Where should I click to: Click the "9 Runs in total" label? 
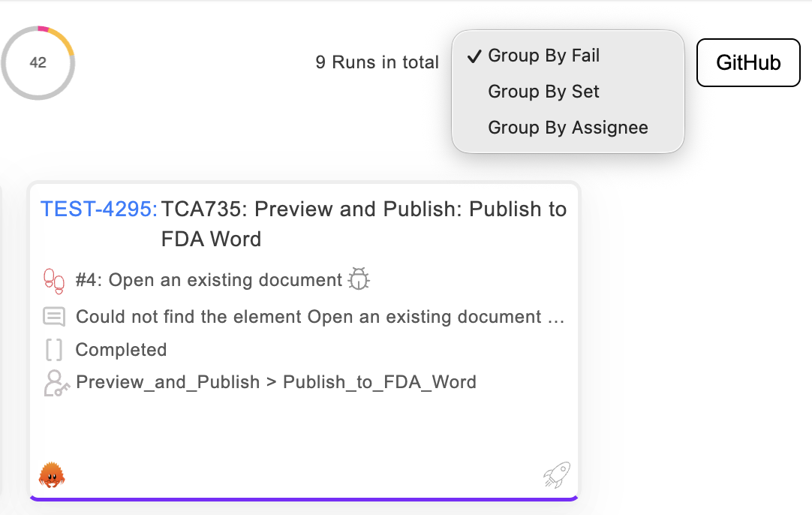pyautogui.click(x=377, y=62)
